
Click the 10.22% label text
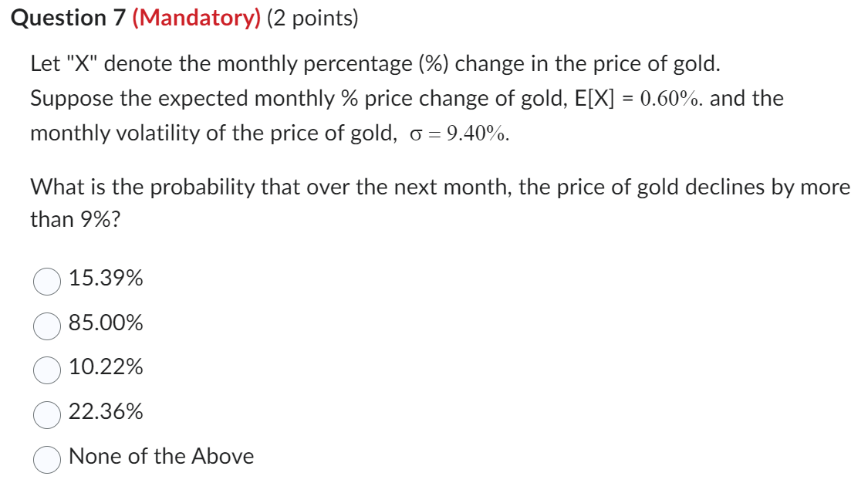(x=105, y=368)
